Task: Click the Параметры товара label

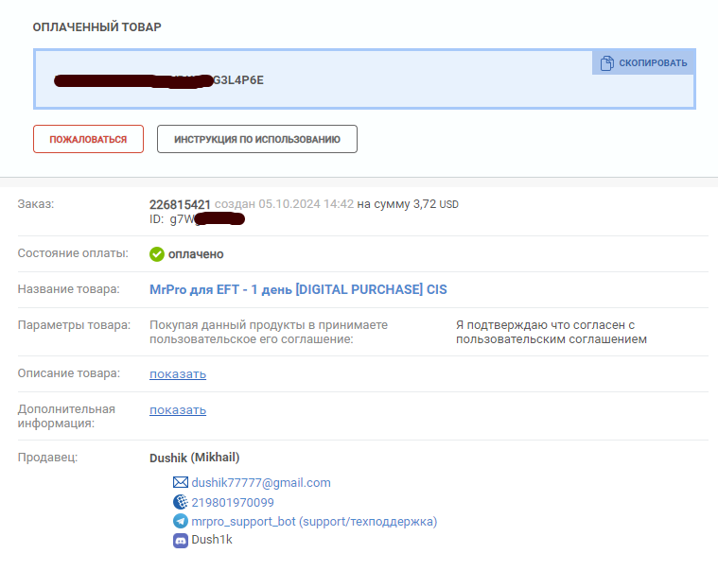Action: 74,325
